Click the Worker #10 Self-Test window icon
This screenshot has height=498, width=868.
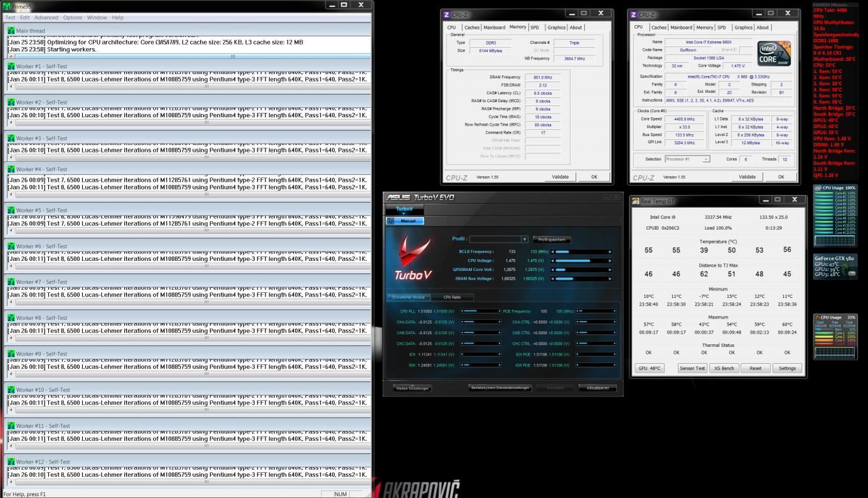point(11,390)
